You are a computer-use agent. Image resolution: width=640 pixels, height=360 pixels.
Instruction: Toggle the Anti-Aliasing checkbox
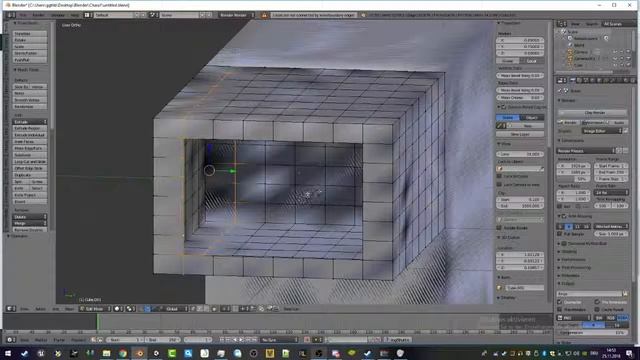click(564, 216)
